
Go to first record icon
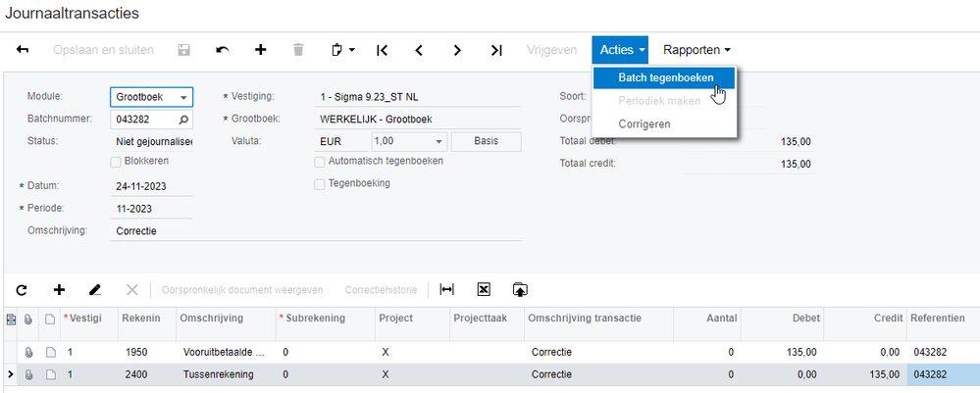pos(382,50)
